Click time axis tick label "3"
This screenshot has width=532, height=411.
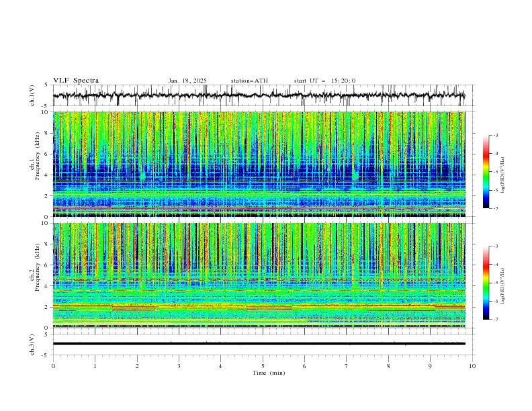(179, 366)
